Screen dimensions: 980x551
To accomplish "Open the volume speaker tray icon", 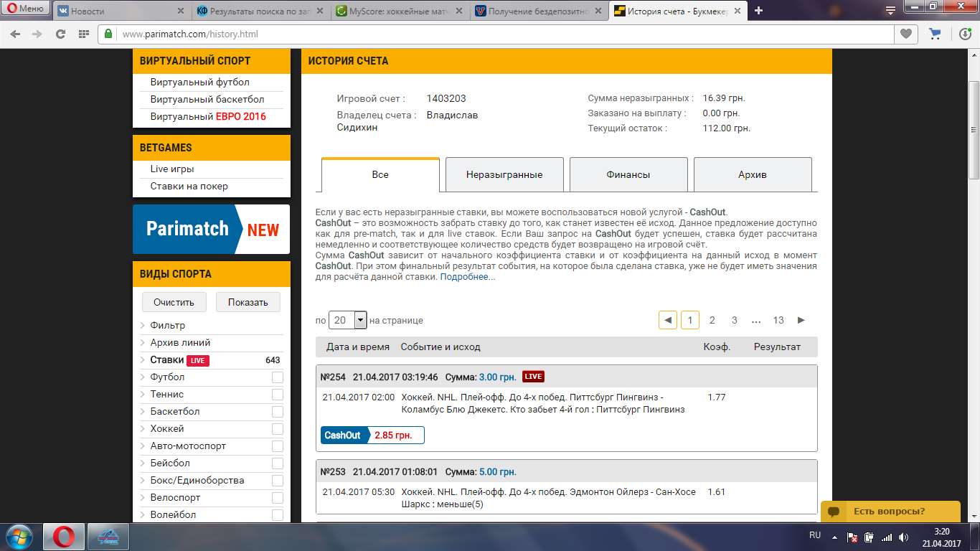I will (x=903, y=537).
